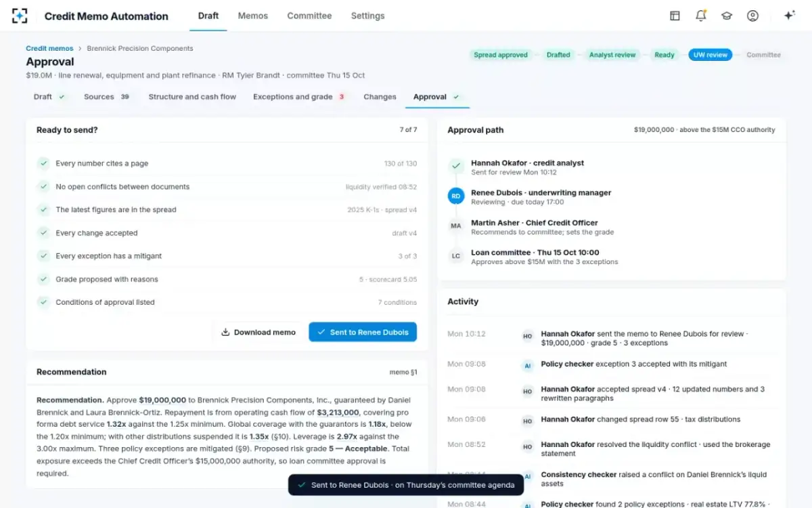Viewport: 812px width, 508px height.
Task: Click check mark for Every exception has a mitigant
Action: tap(43, 256)
